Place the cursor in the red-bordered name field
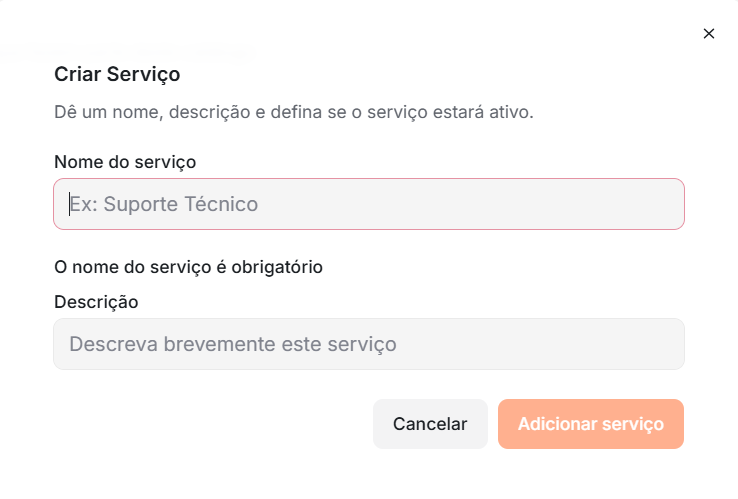 pyautogui.click(x=369, y=204)
